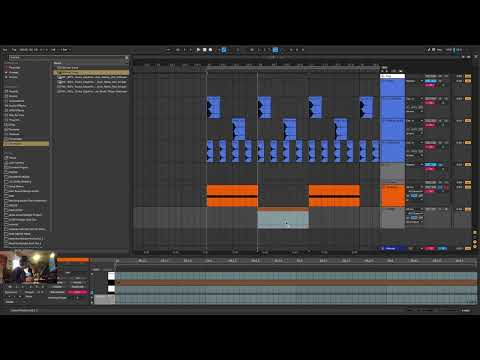The width and height of the screenshot is (480, 360).
Task: Select the light grey-blue clip on the bottom track
Action: tap(283, 218)
